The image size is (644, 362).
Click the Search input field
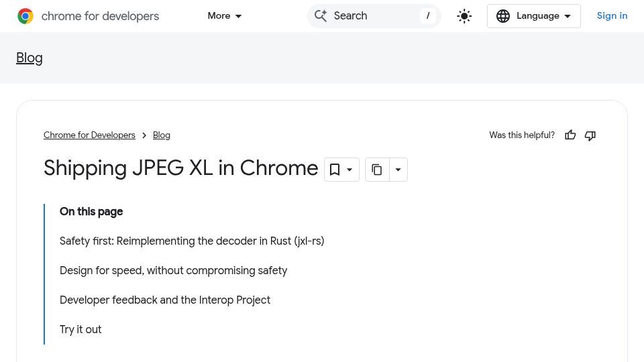(x=374, y=16)
